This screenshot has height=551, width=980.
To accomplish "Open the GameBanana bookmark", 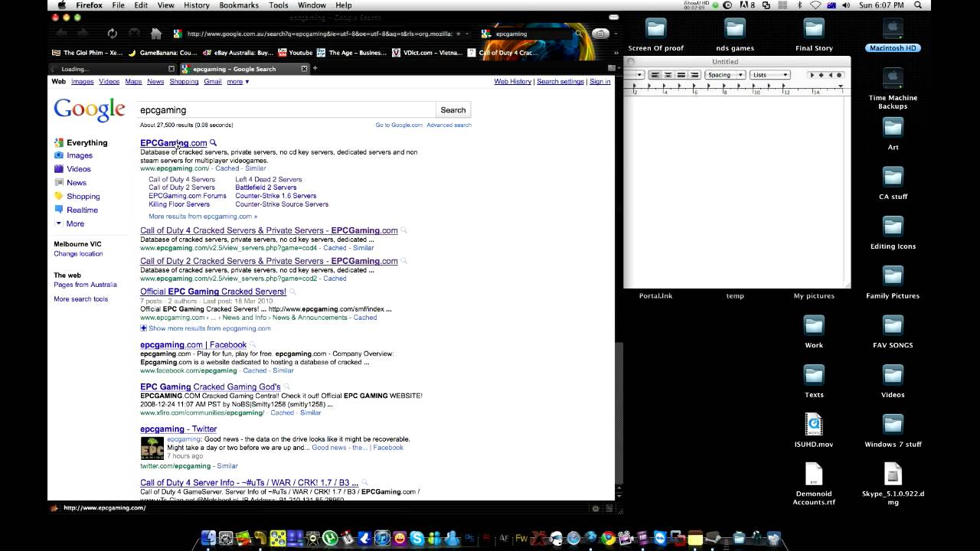I will (x=162, y=53).
